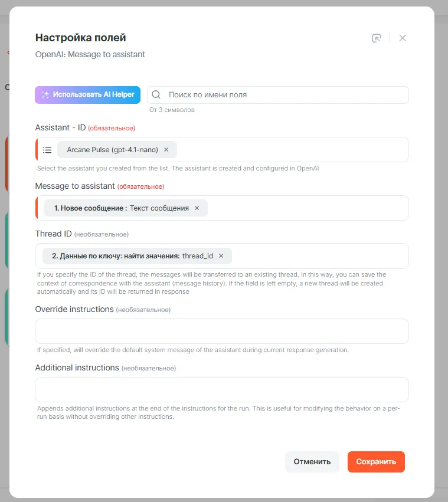Click the pop-out window icon in dialog header

tap(377, 38)
